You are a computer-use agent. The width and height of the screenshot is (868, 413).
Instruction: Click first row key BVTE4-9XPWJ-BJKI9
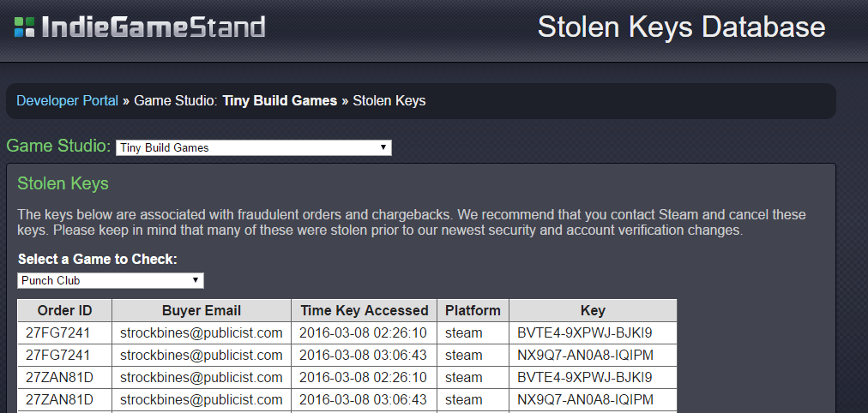[585, 332]
